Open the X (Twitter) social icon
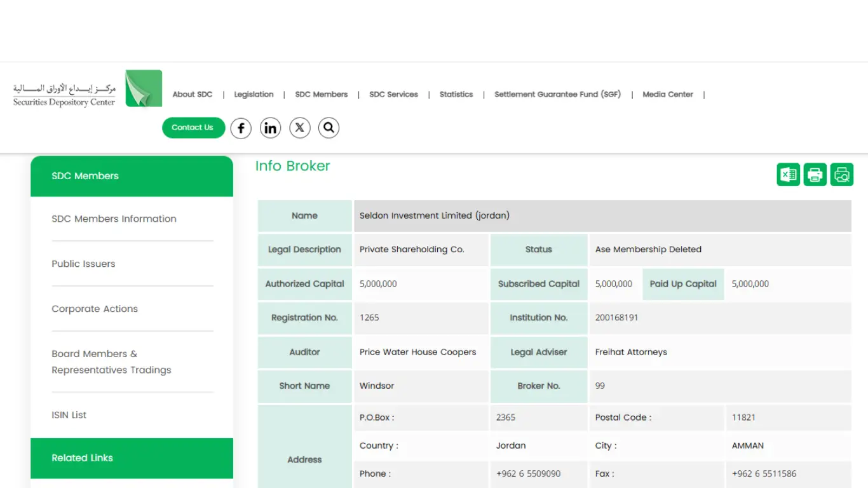868x488 pixels. click(x=300, y=128)
